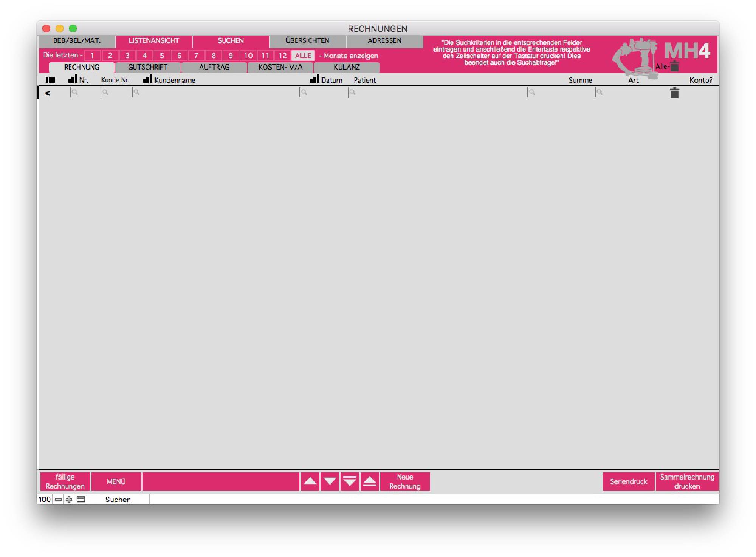Sort list by Nr. bar icon
The image size is (756, 557).
(73, 79)
